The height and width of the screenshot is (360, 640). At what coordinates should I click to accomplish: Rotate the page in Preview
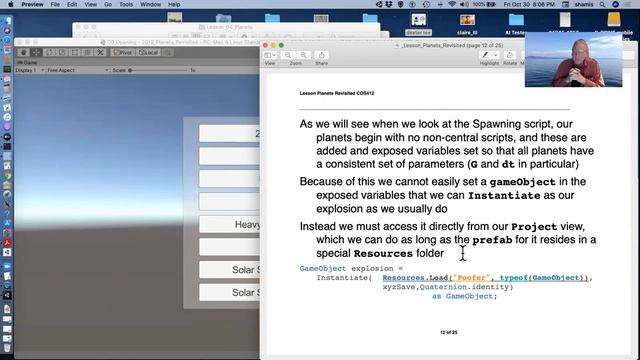coord(509,55)
